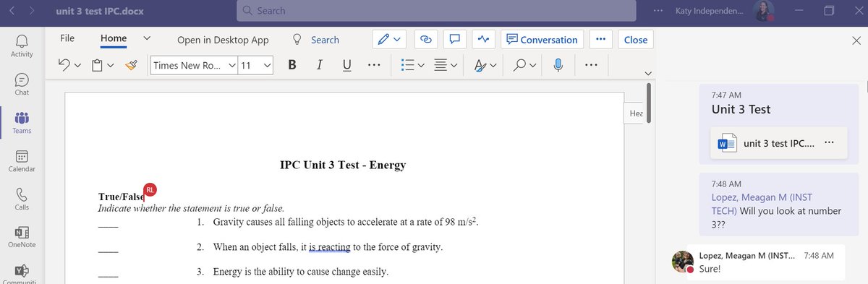Image resolution: width=868 pixels, height=284 pixels.
Task: Click the Close document button
Action: (635, 40)
